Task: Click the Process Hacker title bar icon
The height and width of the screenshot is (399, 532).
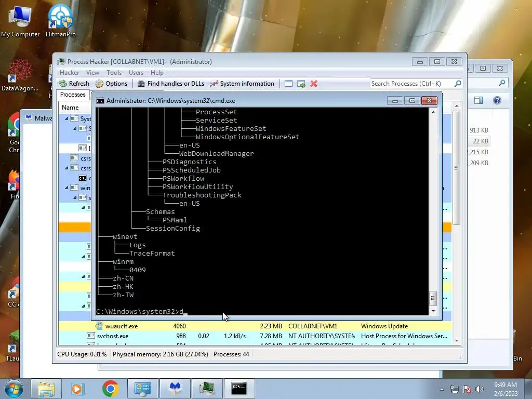Action: pyautogui.click(x=61, y=61)
